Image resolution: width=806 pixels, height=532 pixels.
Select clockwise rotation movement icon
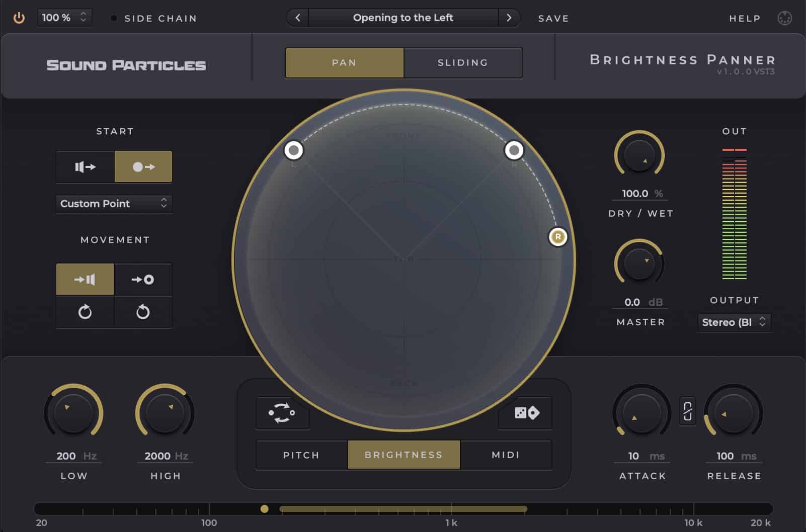(x=85, y=312)
